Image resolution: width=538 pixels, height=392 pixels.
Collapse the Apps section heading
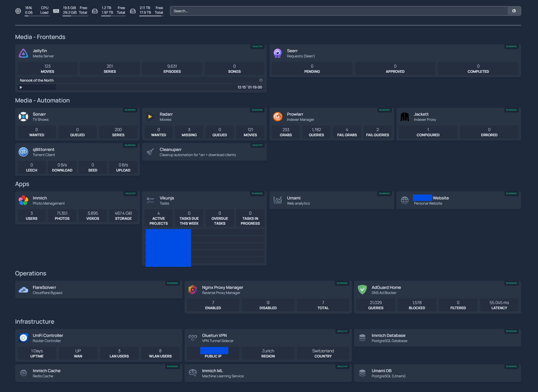[x=22, y=184]
